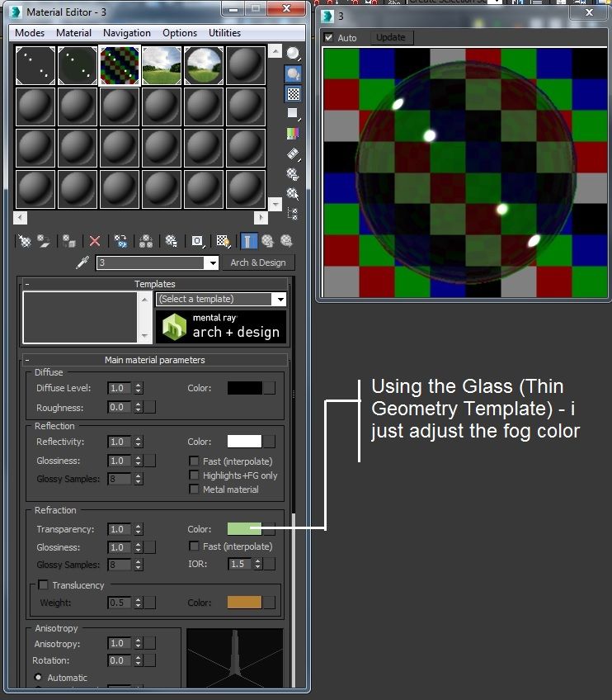Click the green Refraction color swatch
Viewport: 612px width, 700px height.
click(244, 529)
